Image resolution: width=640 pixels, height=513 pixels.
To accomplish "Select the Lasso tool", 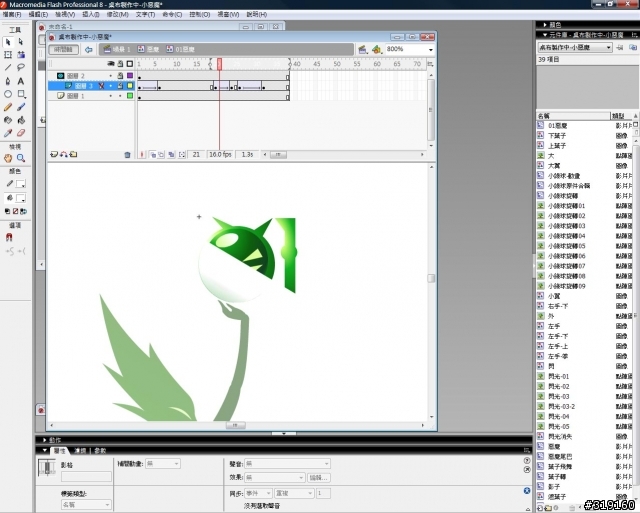I will coord(21,68).
